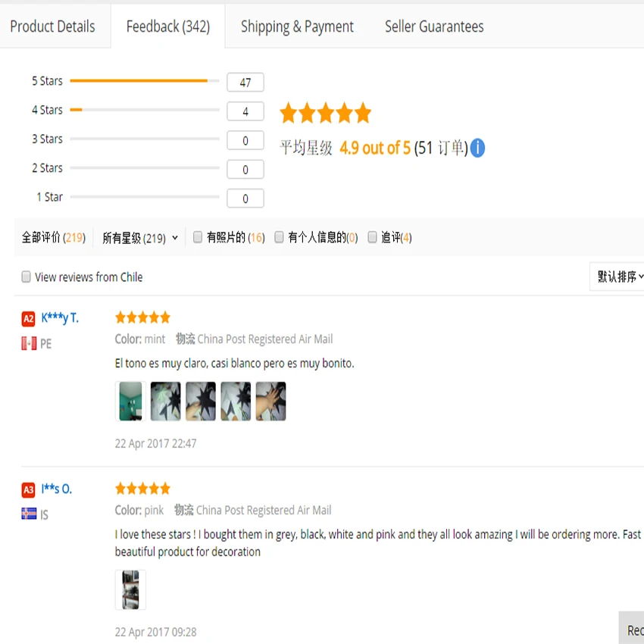
Task: Open the all star ratings (219) dropdown
Action: 139,238
